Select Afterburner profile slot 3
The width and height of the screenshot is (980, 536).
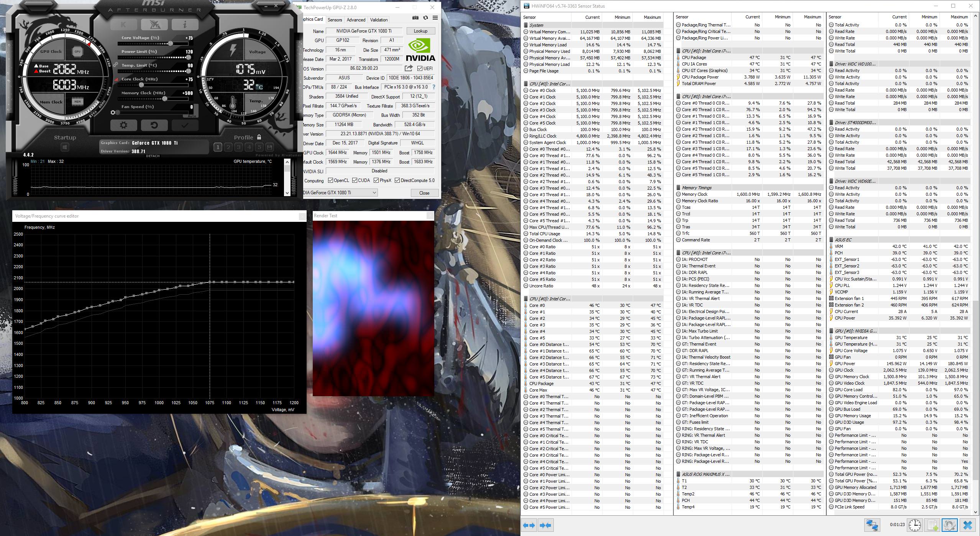[238, 147]
